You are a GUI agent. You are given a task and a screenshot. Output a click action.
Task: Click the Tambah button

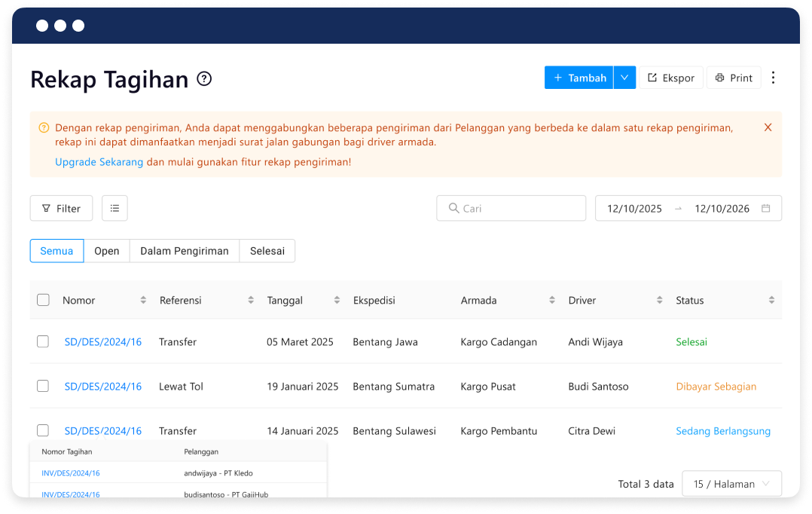pos(579,78)
